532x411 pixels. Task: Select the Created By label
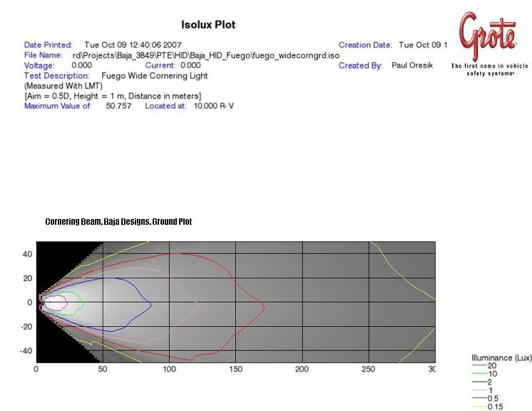(360, 66)
